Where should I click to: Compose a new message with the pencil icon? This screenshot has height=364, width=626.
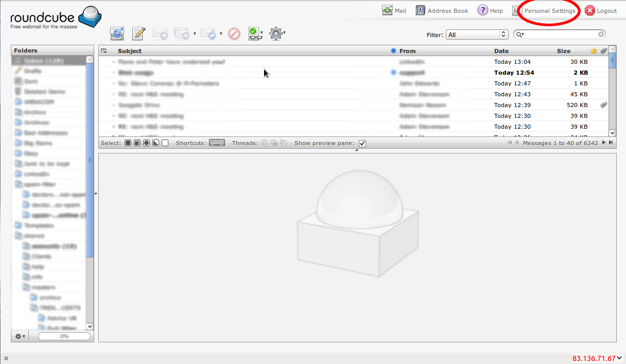(x=138, y=34)
